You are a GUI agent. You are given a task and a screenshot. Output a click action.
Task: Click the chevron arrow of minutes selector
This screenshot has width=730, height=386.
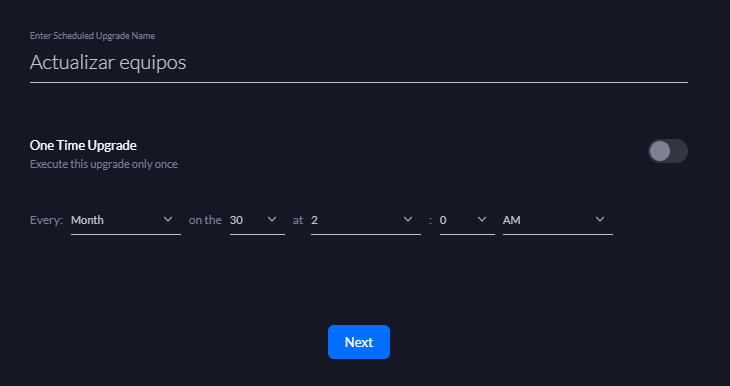pos(482,219)
